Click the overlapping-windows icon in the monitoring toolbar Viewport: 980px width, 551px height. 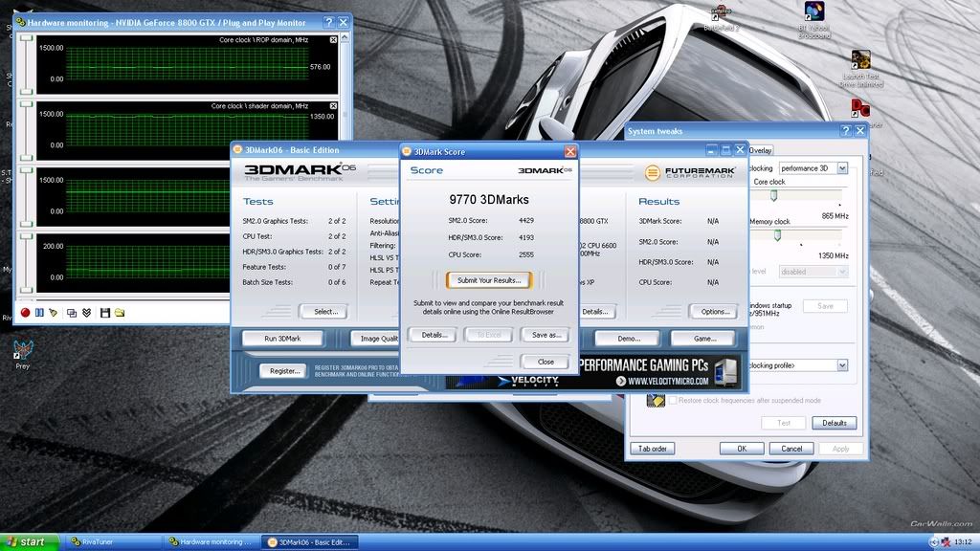[x=72, y=313]
